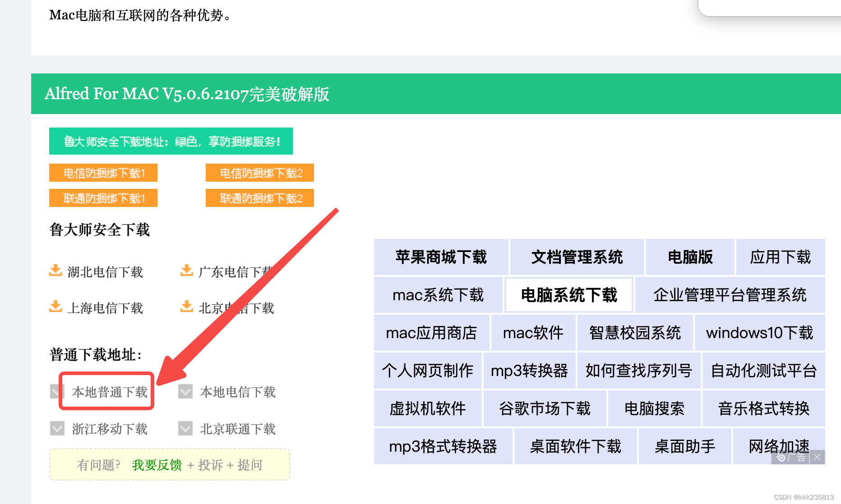Click download icon beside 上海电信下载

[x=55, y=307]
